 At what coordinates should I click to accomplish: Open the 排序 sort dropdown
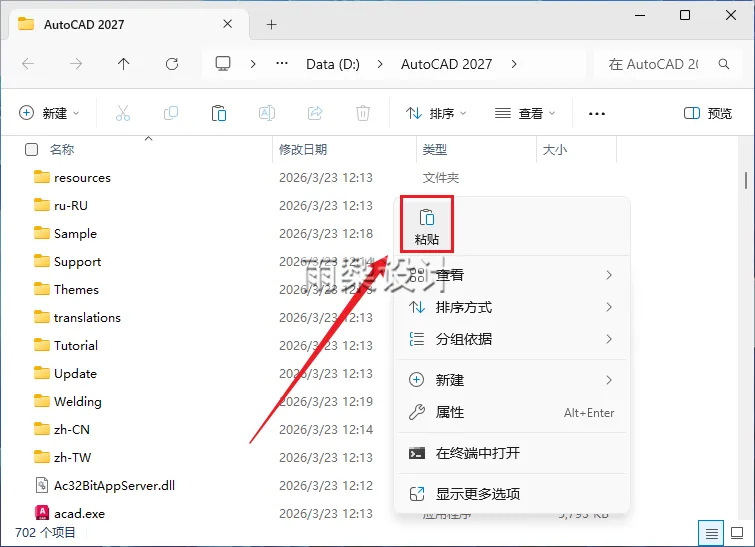[x=436, y=114]
